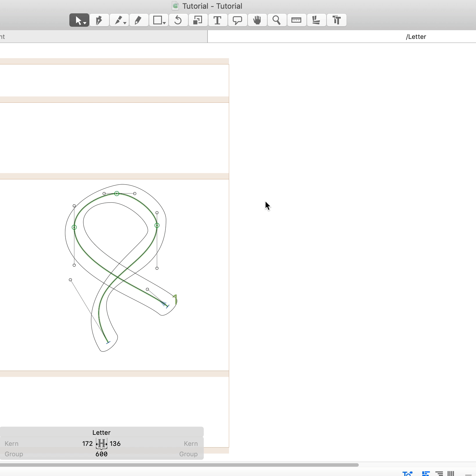Image resolution: width=476 pixels, height=476 pixels.
Task: Click the path start node near the arrow
Action: pos(167,306)
